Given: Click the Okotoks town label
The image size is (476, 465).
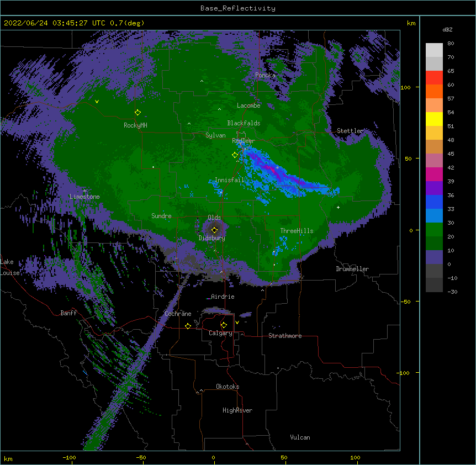Looking at the screenshot, I should (x=228, y=387).
